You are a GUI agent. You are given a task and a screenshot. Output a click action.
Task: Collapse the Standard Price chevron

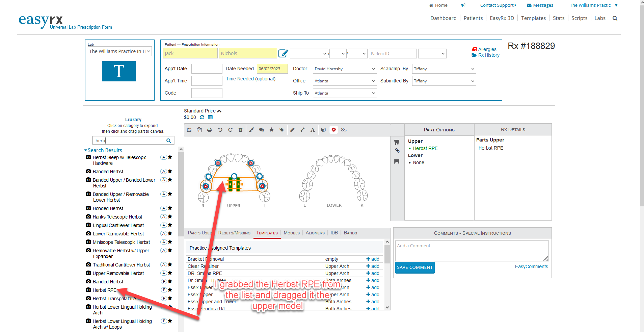[219, 111]
